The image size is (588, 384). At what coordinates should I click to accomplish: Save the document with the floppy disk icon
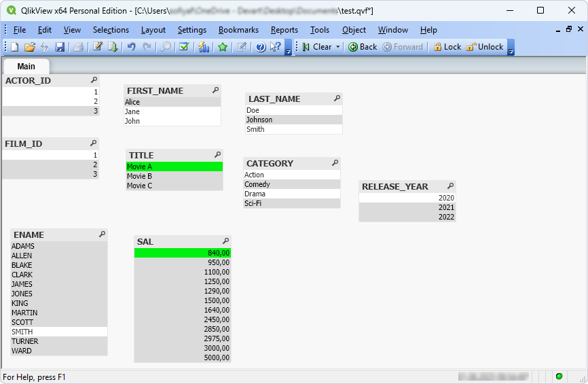click(x=60, y=47)
